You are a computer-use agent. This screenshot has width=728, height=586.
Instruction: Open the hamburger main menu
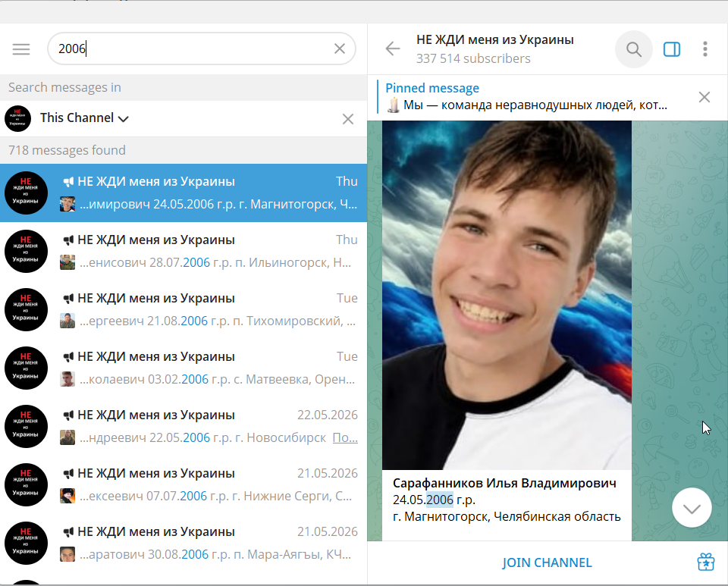[x=21, y=49]
